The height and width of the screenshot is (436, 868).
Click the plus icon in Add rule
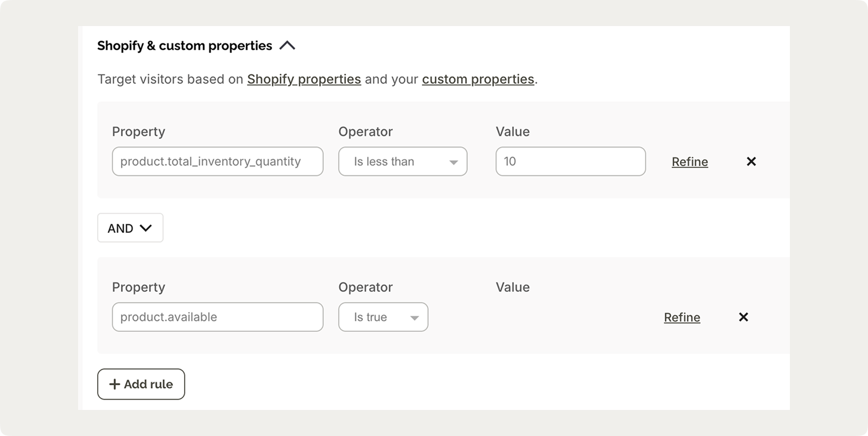pyautogui.click(x=115, y=384)
